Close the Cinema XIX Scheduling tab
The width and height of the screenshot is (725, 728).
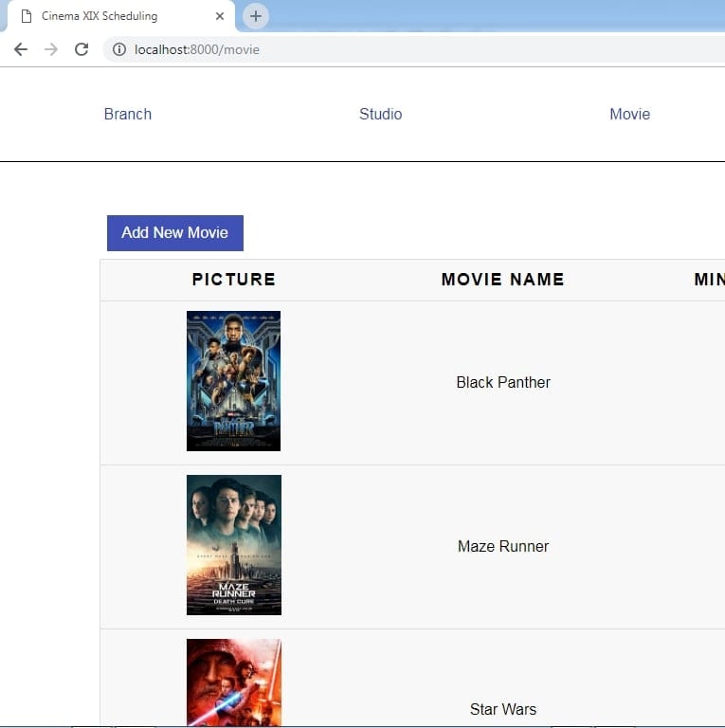pyautogui.click(x=220, y=16)
